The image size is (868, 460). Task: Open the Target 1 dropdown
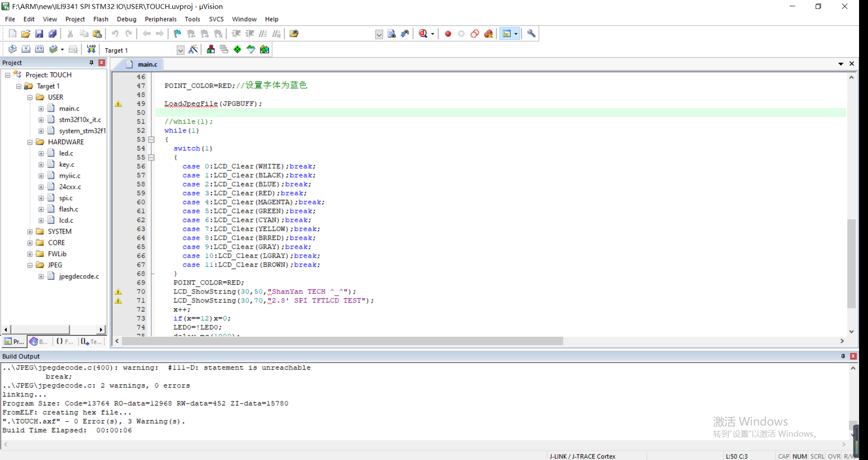180,50
